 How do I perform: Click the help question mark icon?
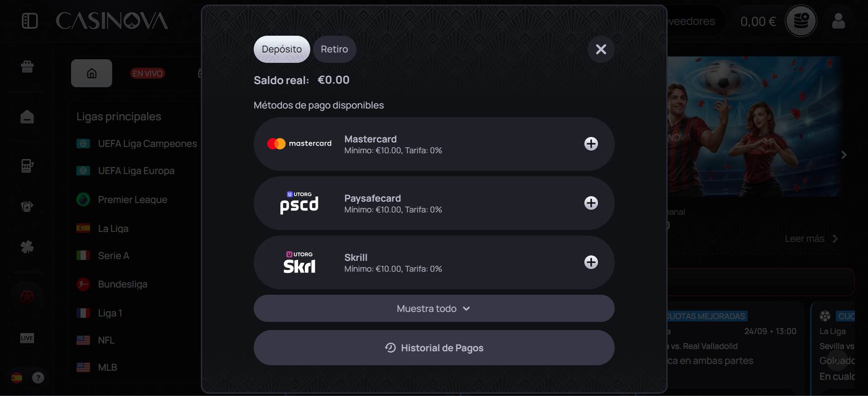pos(38,377)
